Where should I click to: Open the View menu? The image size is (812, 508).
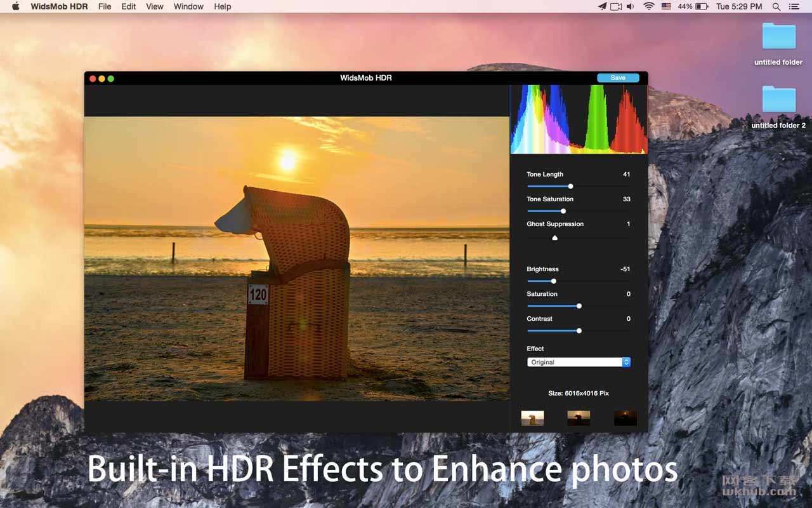pos(155,6)
